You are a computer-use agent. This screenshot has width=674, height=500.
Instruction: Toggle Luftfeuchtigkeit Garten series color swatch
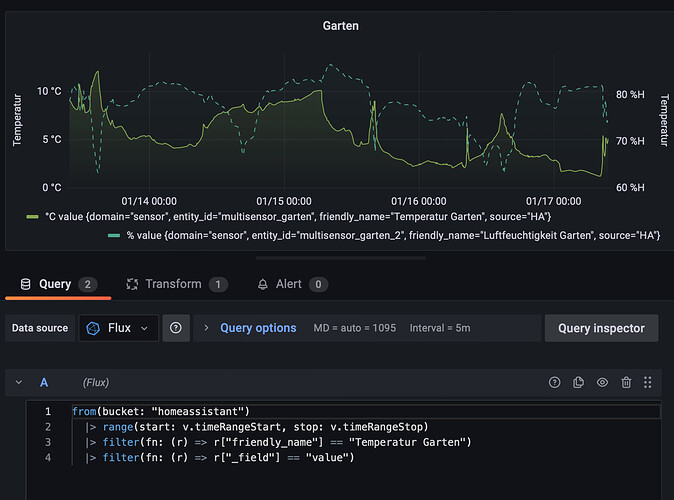click(x=114, y=236)
